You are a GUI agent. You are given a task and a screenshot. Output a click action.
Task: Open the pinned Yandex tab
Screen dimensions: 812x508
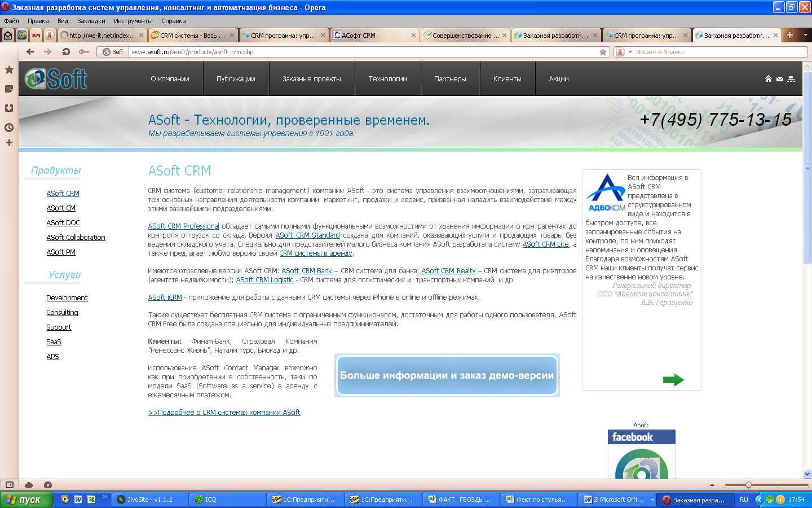pos(50,35)
